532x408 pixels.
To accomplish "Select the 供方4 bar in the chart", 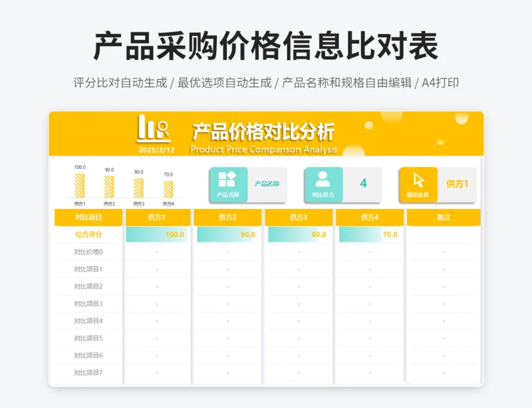I will point(168,189).
